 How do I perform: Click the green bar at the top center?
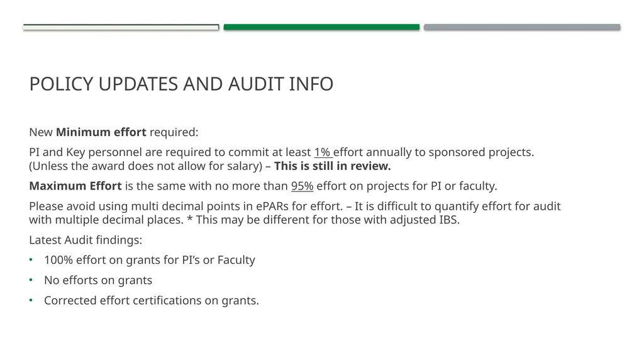321,27
